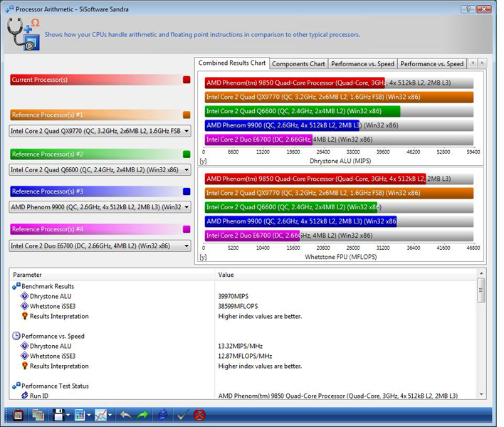Click the diamond icon beside 39970MIPS row
504x427 pixels.
tap(25, 296)
